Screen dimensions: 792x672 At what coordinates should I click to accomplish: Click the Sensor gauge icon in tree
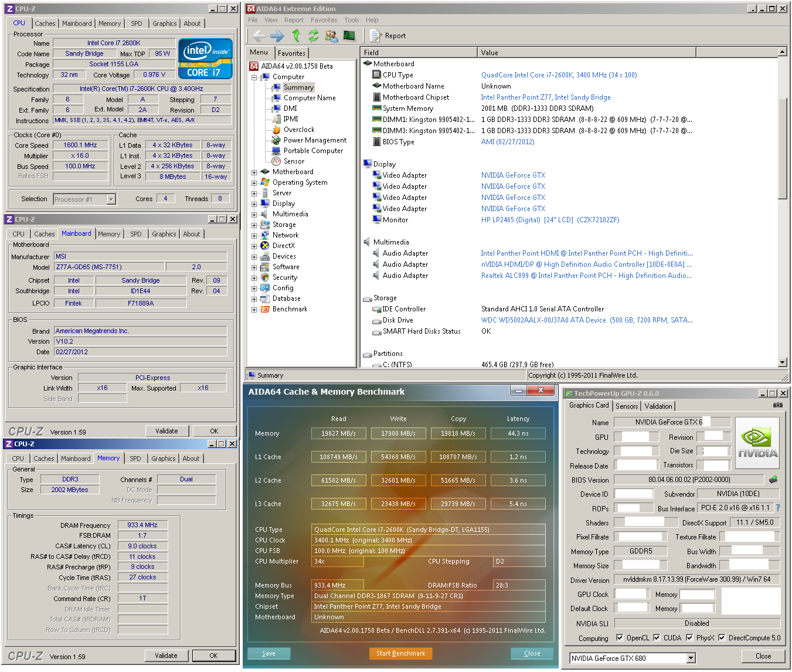[276, 161]
